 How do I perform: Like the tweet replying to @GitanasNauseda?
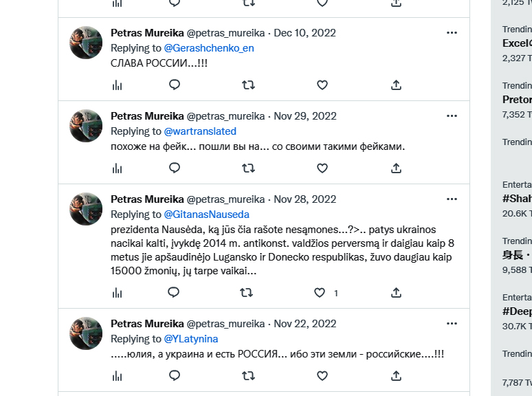[320, 293]
